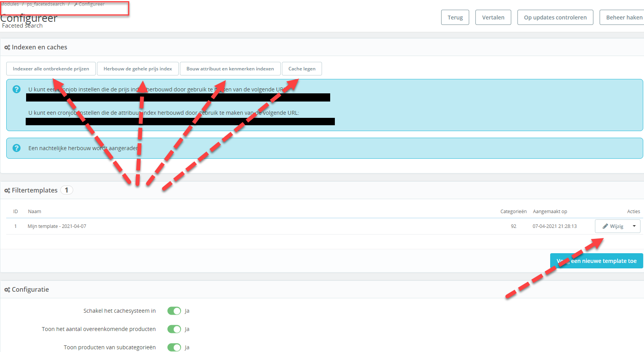Click the Filtertemplates count badge 1

(67, 190)
